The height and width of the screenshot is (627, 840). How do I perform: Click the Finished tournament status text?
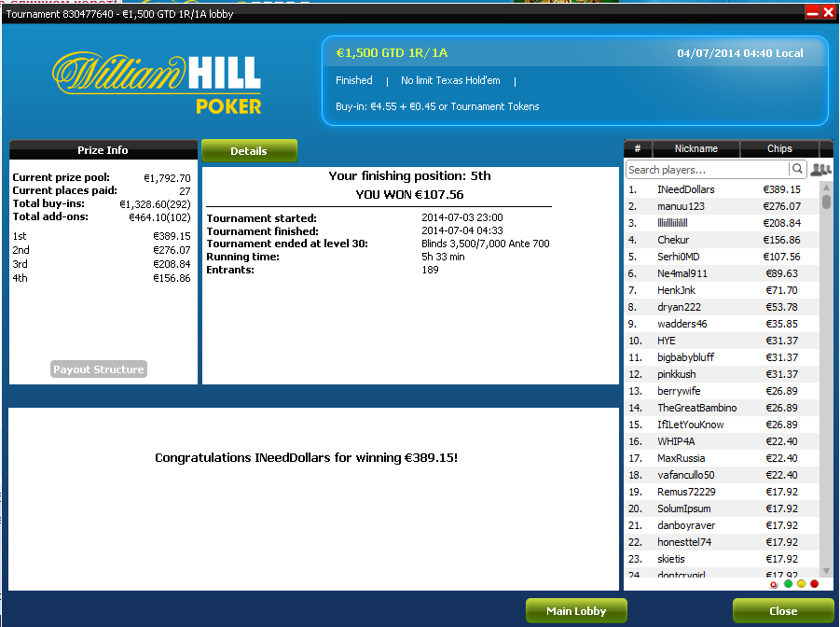click(354, 80)
